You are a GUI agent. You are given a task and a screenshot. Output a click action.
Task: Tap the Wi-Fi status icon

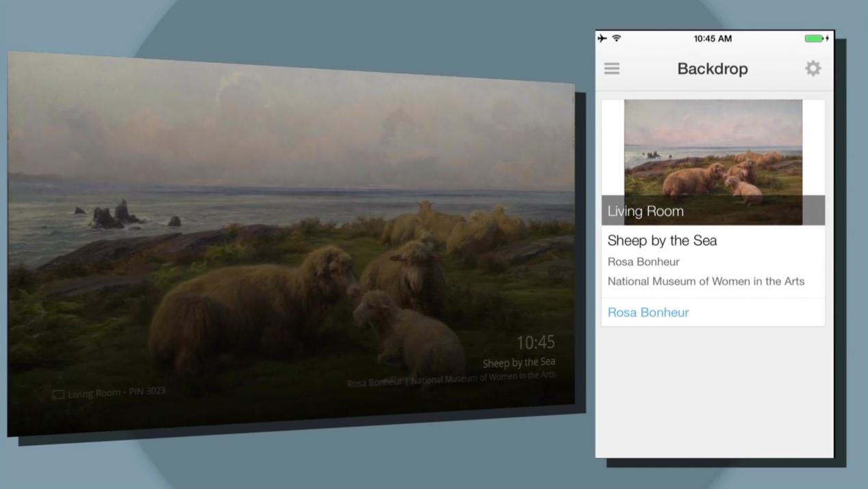pyautogui.click(x=617, y=38)
